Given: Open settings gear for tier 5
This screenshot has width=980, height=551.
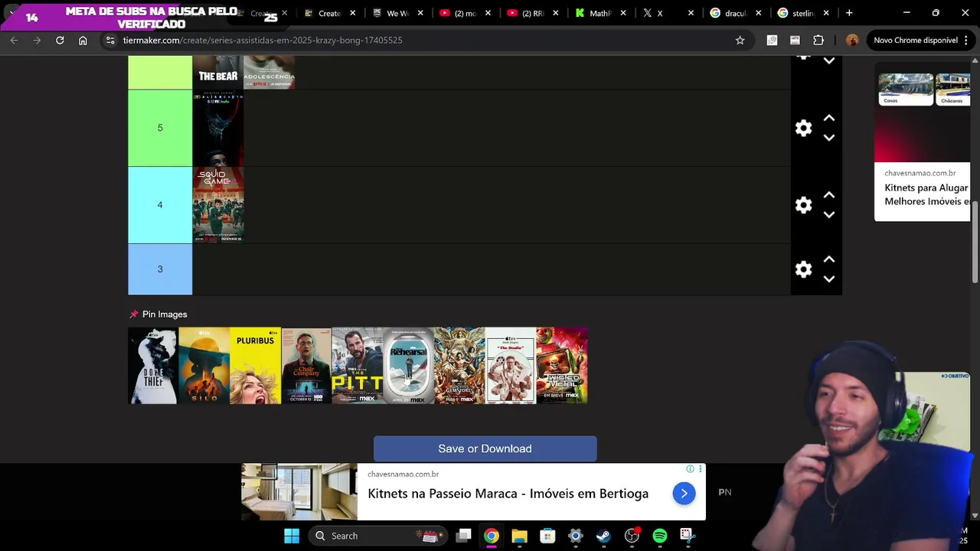Looking at the screenshot, I should click(803, 129).
